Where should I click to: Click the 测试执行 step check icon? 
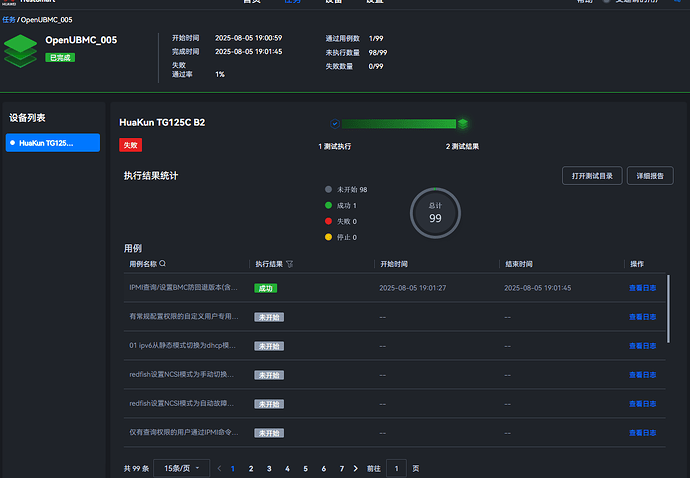point(335,123)
